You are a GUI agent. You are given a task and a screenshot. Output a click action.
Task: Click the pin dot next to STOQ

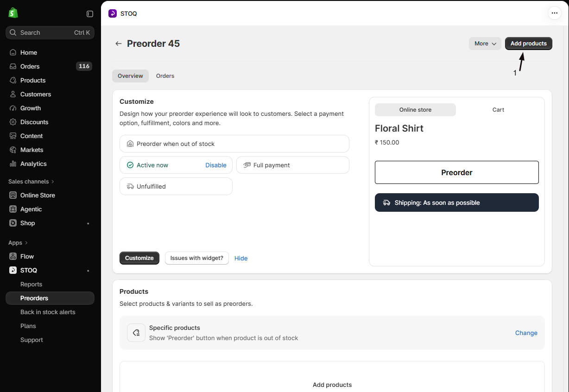[x=88, y=271]
